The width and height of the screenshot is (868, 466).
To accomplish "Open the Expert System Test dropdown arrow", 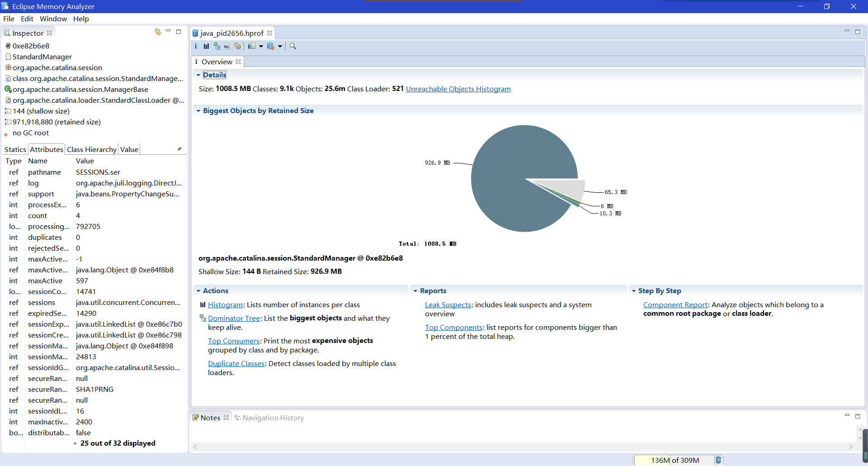I will [261, 46].
